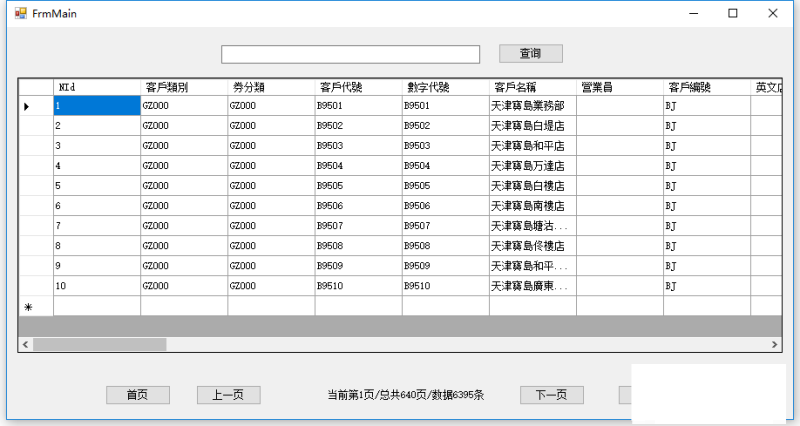
Task: Click the horizontal scrollbar left arrow
Action: pyautogui.click(x=25, y=344)
